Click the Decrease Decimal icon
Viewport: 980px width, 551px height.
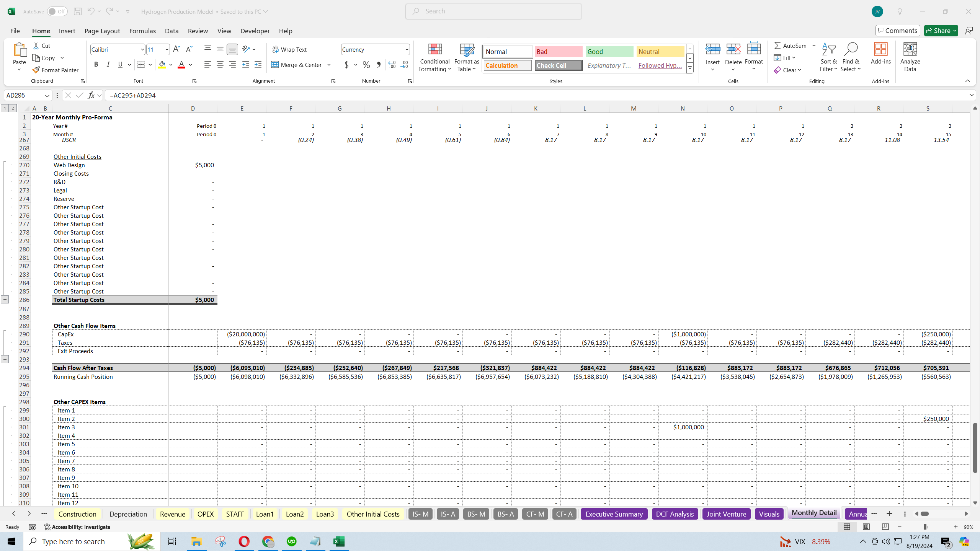(x=404, y=65)
